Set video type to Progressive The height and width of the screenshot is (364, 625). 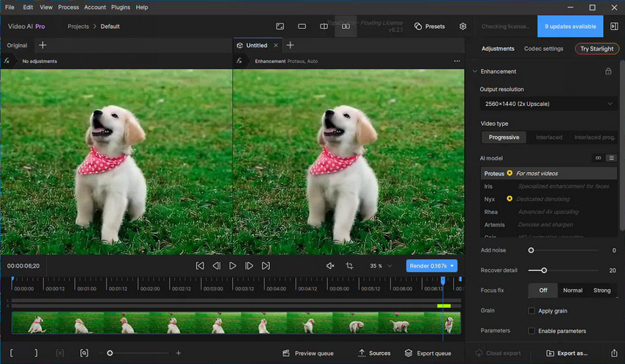coord(504,138)
